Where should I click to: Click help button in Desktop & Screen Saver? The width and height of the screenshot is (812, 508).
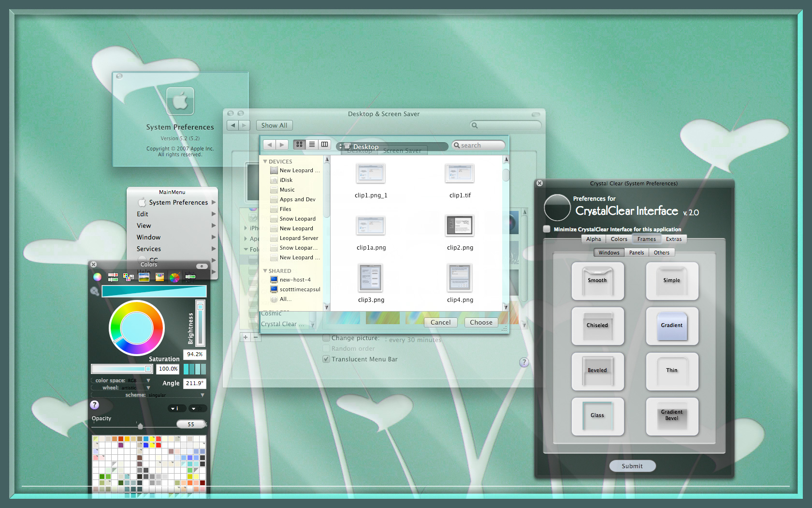pos(524,362)
